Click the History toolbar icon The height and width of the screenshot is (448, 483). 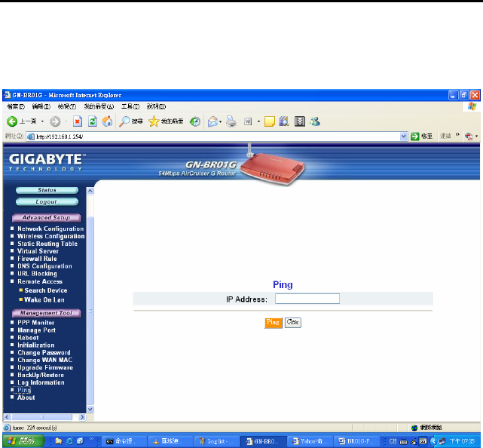point(194,121)
